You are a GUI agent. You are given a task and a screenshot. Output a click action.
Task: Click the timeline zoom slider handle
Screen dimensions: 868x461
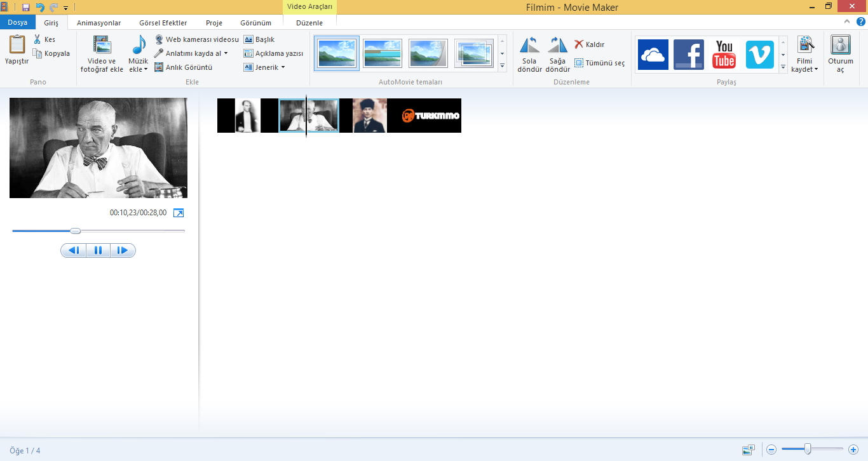click(808, 450)
